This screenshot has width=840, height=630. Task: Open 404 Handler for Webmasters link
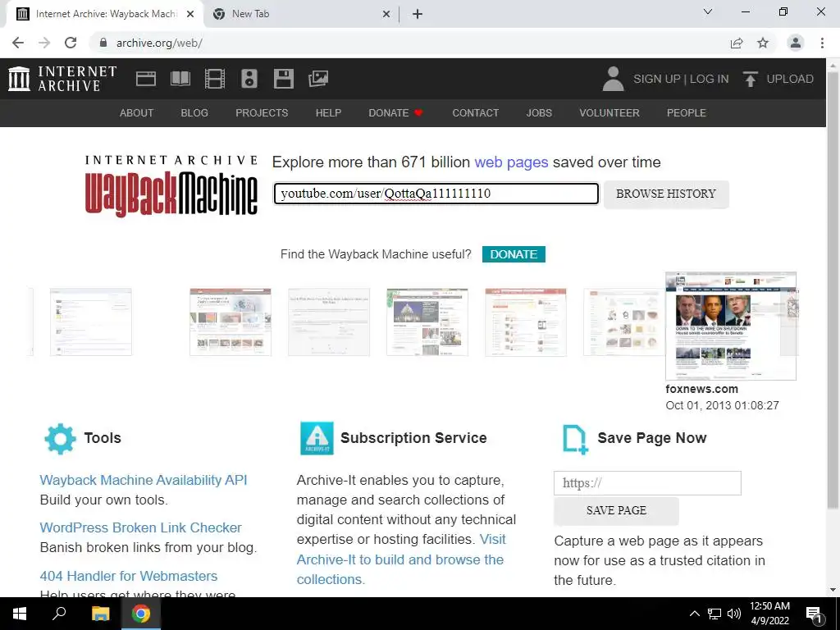click(x=129, y=576)
